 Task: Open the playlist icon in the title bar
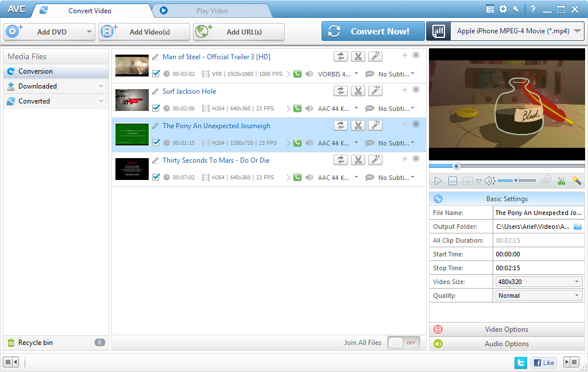coord(490,9)
